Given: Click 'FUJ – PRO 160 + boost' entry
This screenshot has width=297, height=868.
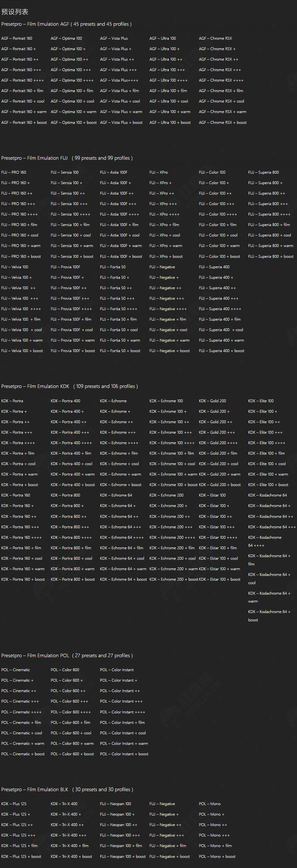Looking at the screenshot, I should 21,257.
